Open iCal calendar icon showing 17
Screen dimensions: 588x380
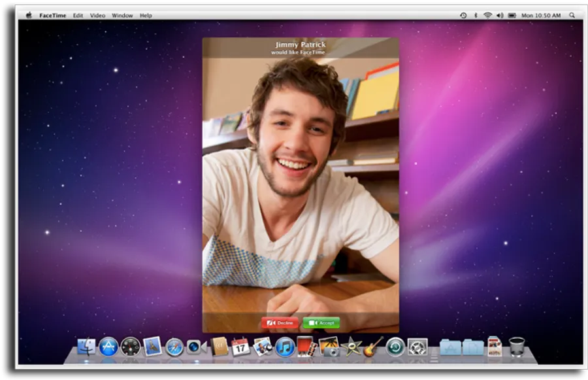pyautogui.click(x=240, y=347)
